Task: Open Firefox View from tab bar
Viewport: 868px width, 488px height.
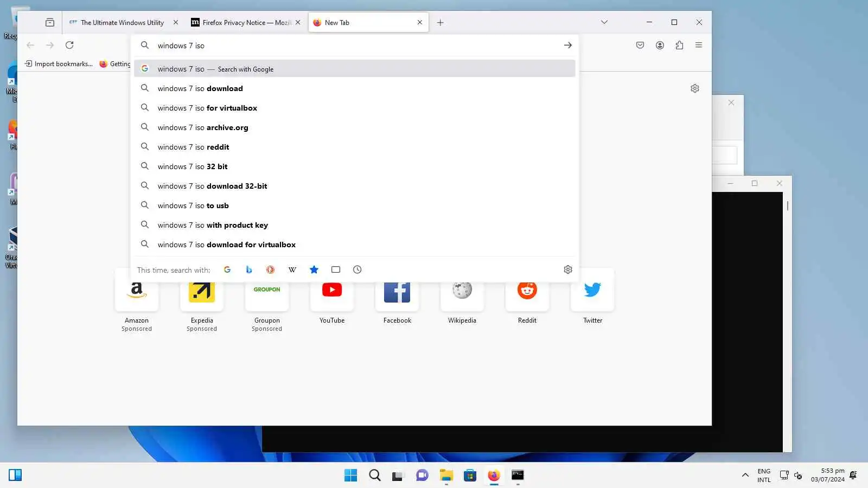Action: [50, 22]
